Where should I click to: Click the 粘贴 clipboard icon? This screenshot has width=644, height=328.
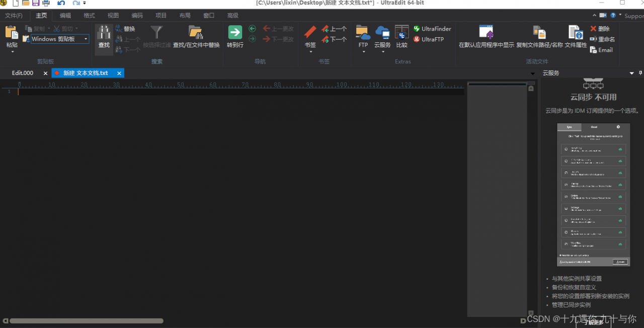(12, 32)
